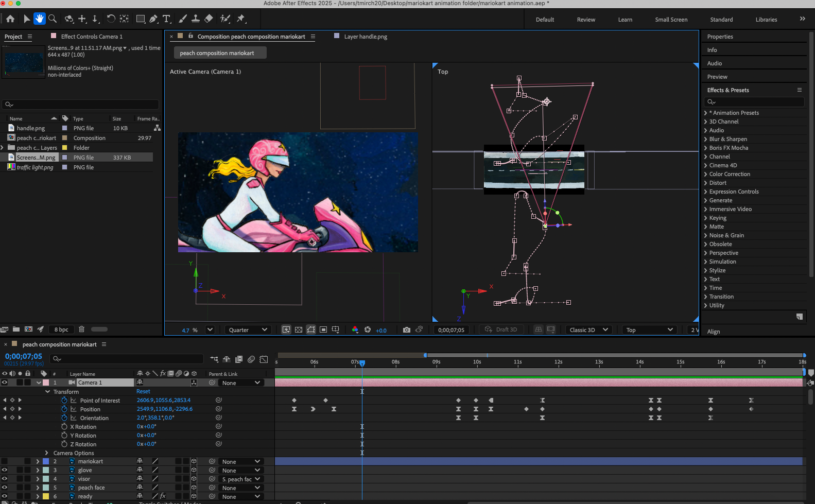Viewport: 815px width, 504px height.
Task: Expand the mariokart layer
Action: (x=38, y=462)
